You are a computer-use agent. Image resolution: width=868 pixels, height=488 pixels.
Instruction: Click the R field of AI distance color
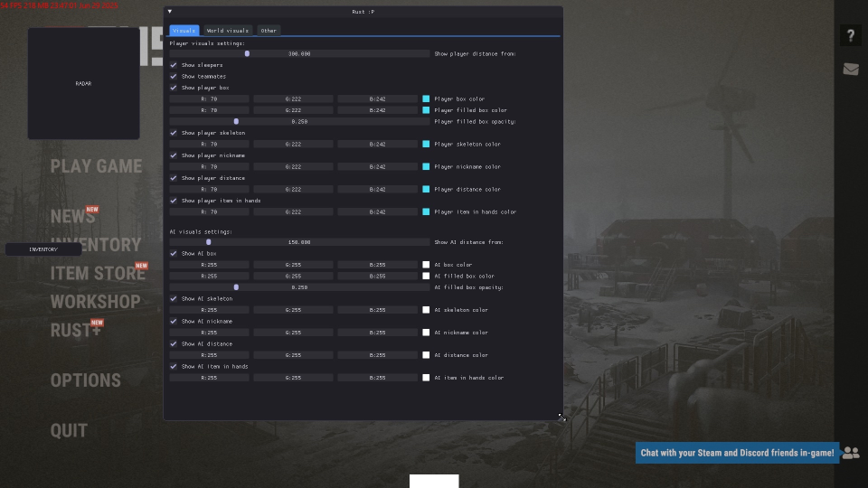pos(209,355)
